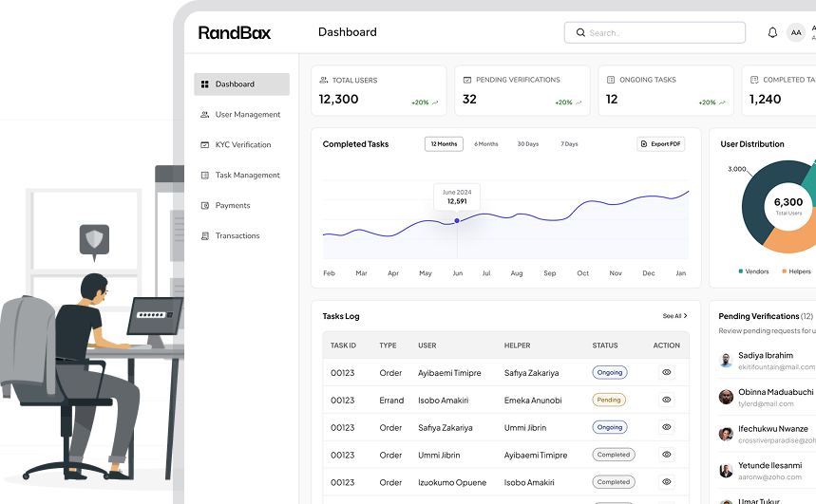Click eye icon for Errand task row
The image size is (816, 504).
click(667, 401)
